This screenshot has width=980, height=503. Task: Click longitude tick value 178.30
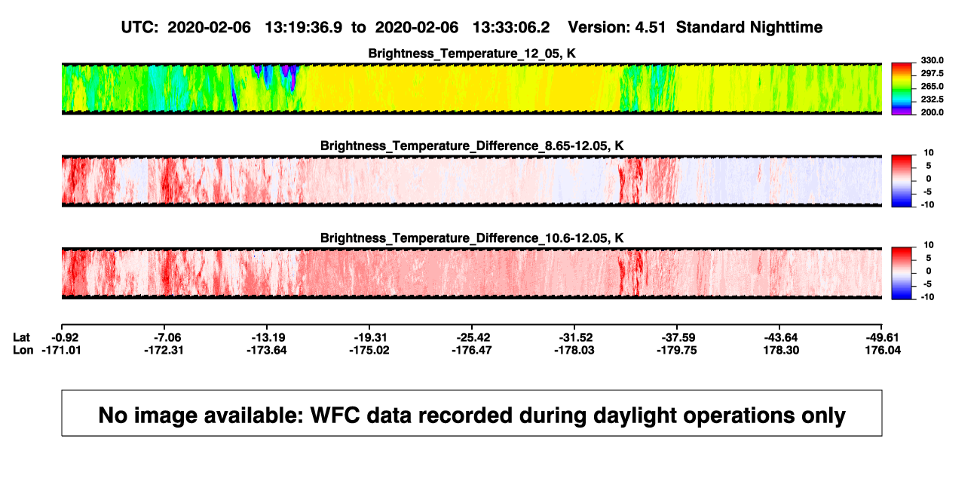click(x=781, y=350)
